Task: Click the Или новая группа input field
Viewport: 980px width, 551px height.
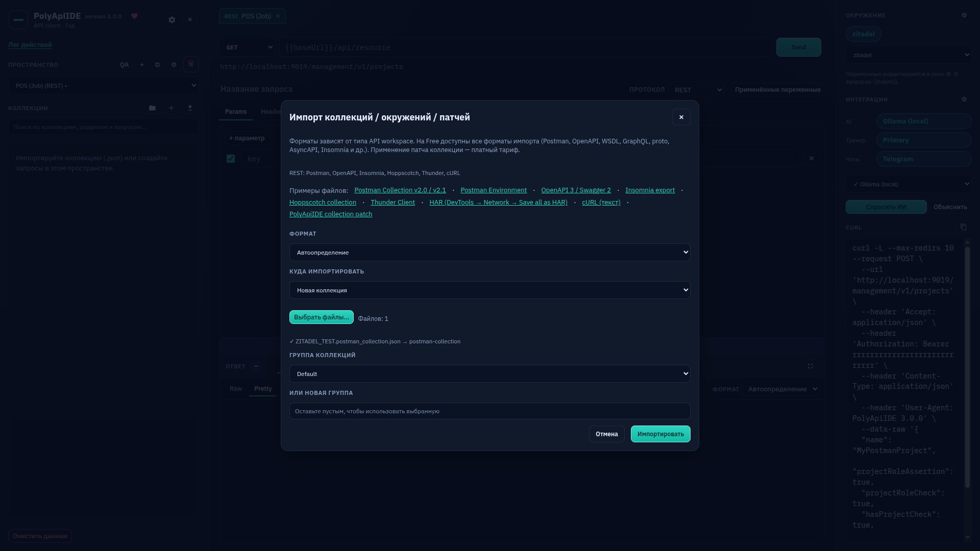Action: point(490,411)
